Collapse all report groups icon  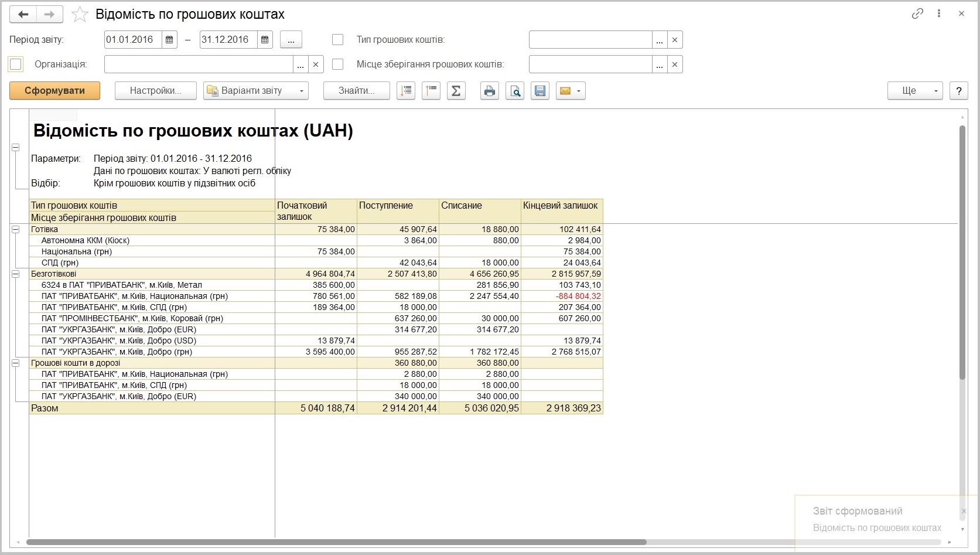[431, 91]
